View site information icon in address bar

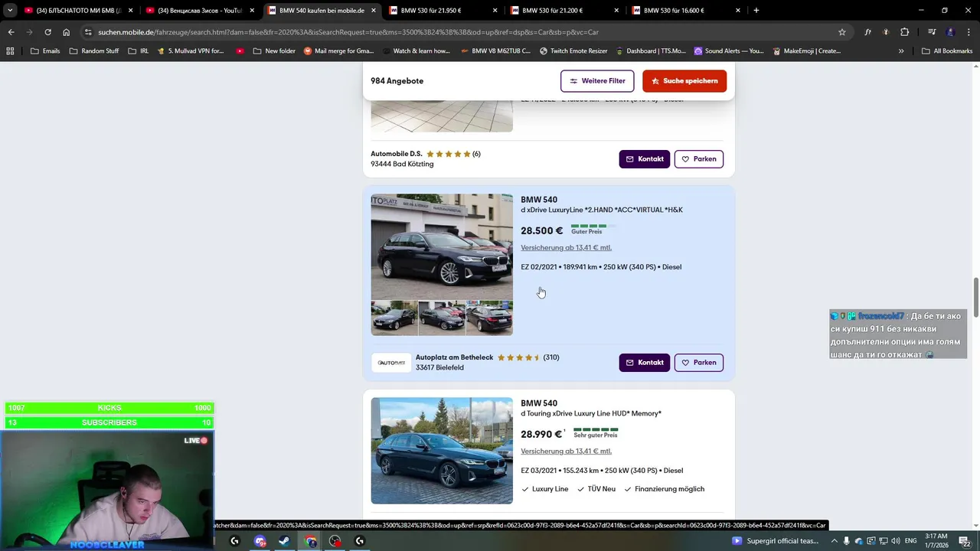click(88, 32)
